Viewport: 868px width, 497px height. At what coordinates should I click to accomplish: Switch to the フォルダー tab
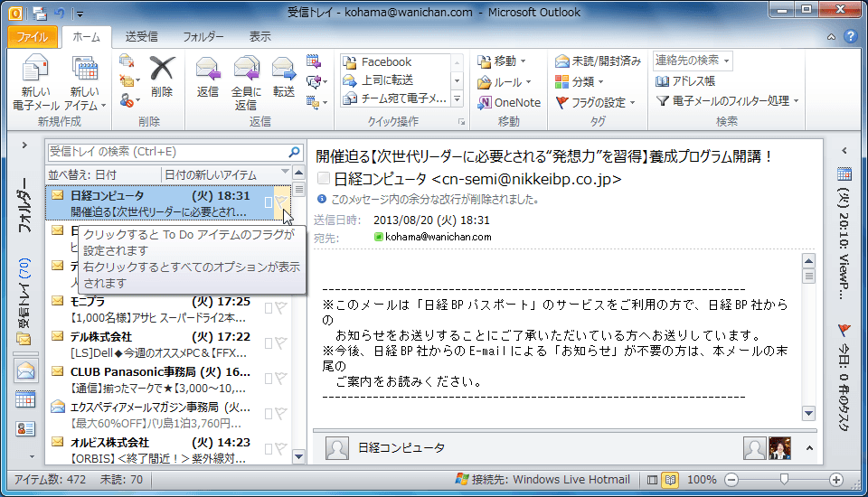coord(203,37)
